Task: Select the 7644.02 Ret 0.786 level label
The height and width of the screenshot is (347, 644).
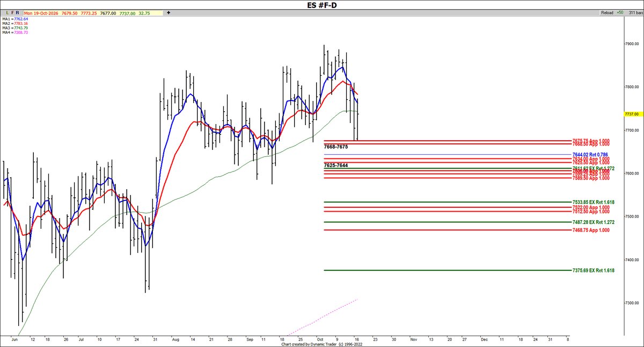Action: [x=589, y=155]
